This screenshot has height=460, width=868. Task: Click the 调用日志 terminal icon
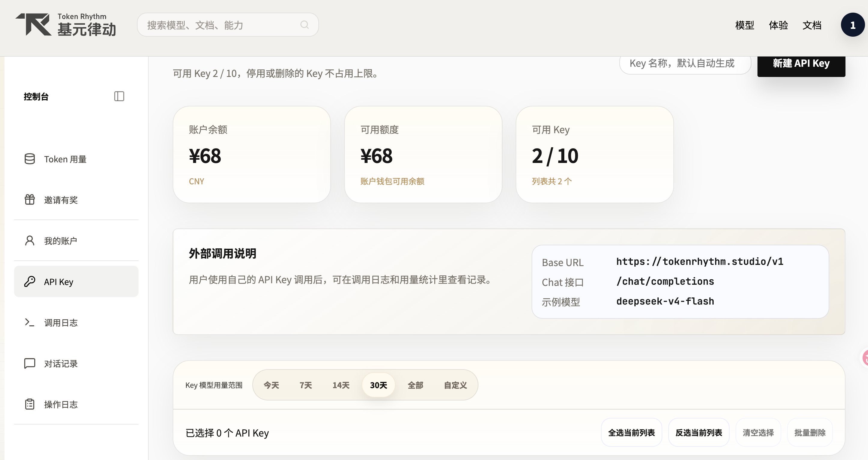click(x=30, y=322)
